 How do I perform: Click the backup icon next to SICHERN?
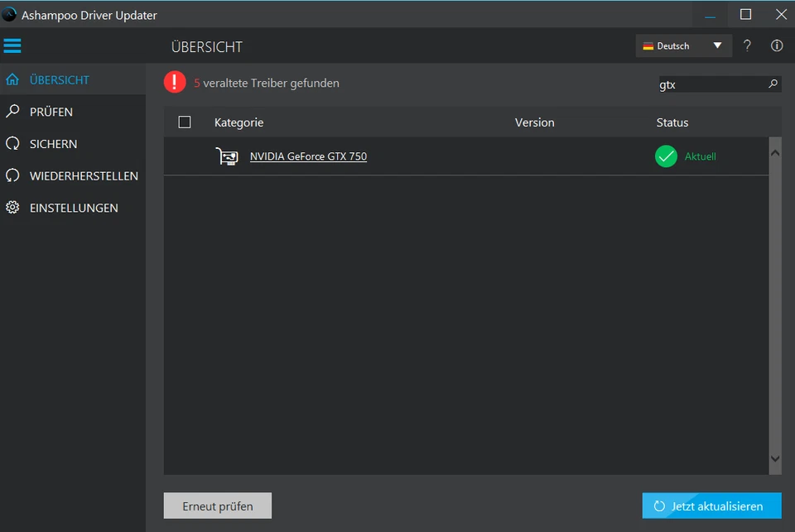click(x=12, y=143)
